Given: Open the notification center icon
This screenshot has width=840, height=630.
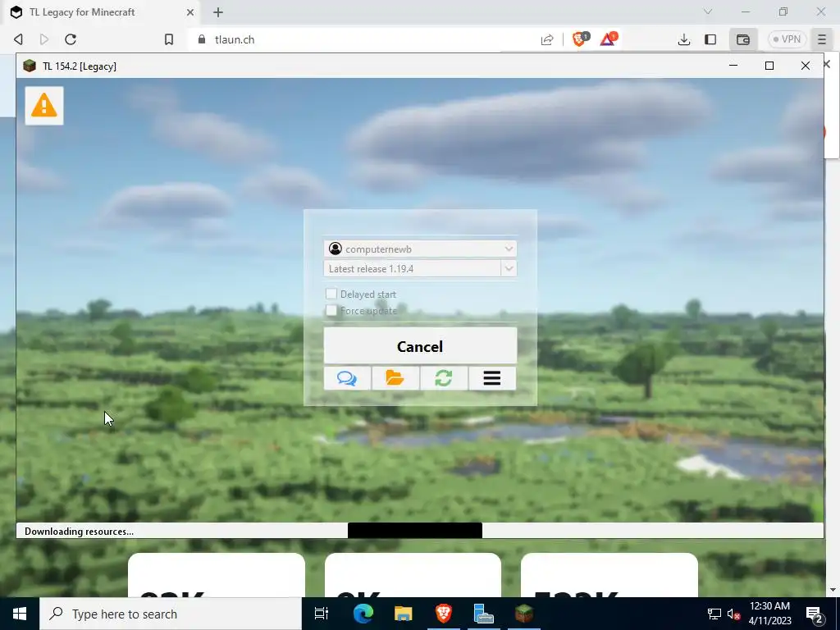Looking at the screenshot, I should tap(815, 614).
